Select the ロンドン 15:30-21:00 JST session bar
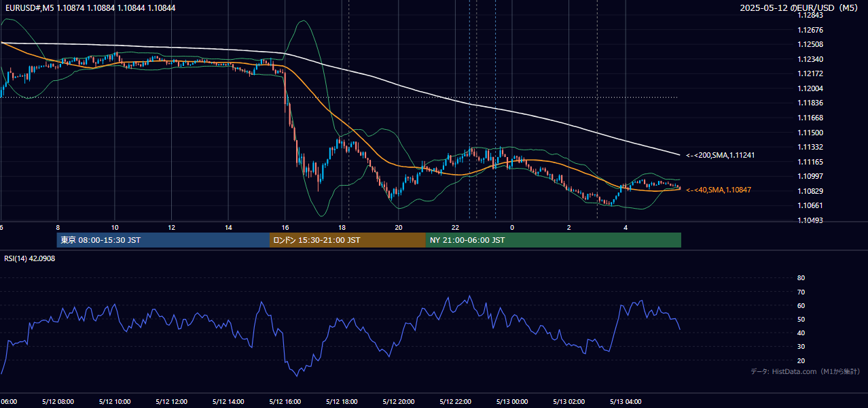 tap(348, 240)
